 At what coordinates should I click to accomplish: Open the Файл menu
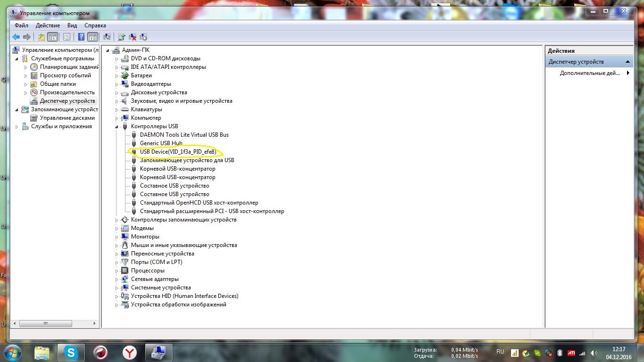[21, 25]
